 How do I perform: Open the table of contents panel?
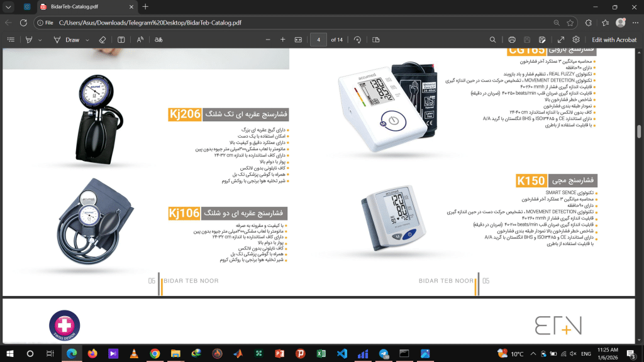pos(11,40)
